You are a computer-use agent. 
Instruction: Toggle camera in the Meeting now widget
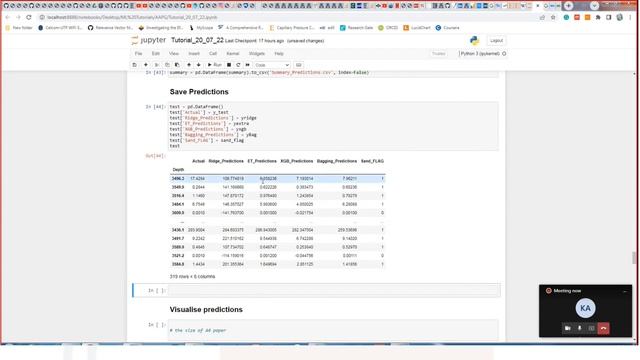[567, 328]
